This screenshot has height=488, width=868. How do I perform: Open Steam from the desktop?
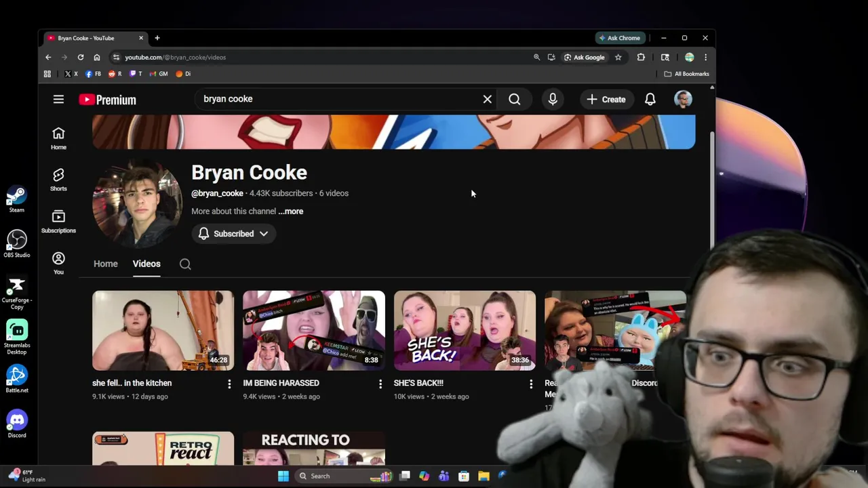(17, 199)
